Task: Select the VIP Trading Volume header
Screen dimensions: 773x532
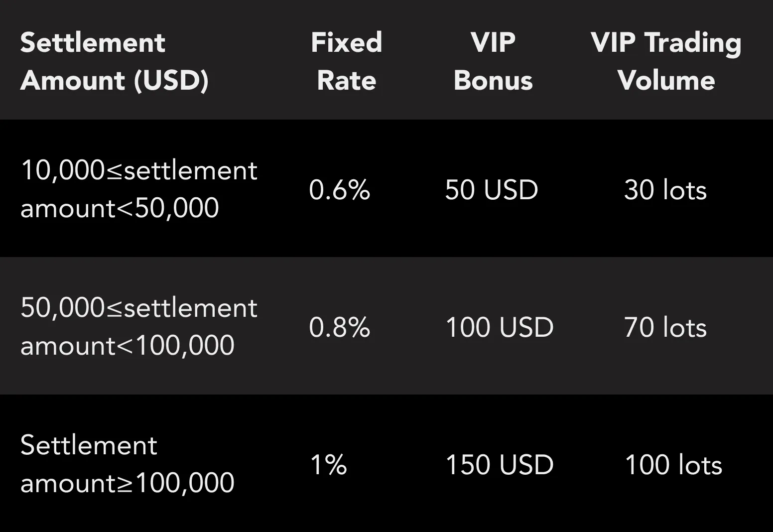Action: coord(666,61)
